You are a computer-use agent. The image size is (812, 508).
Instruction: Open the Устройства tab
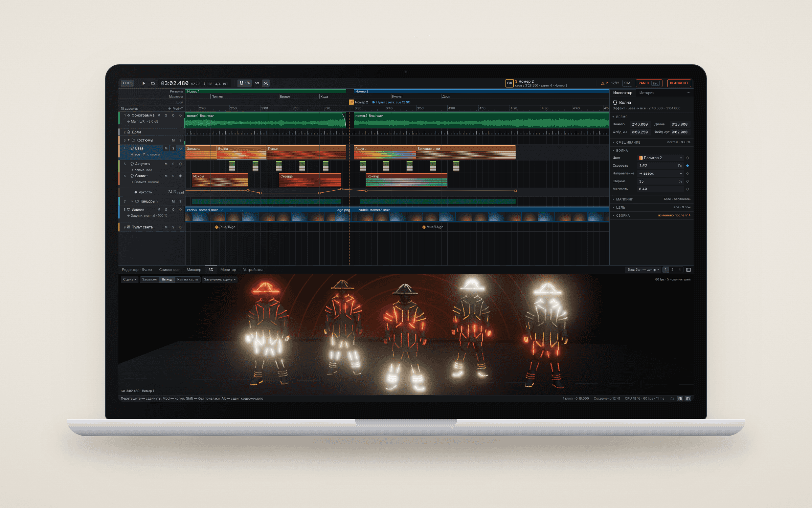point(253,270)
